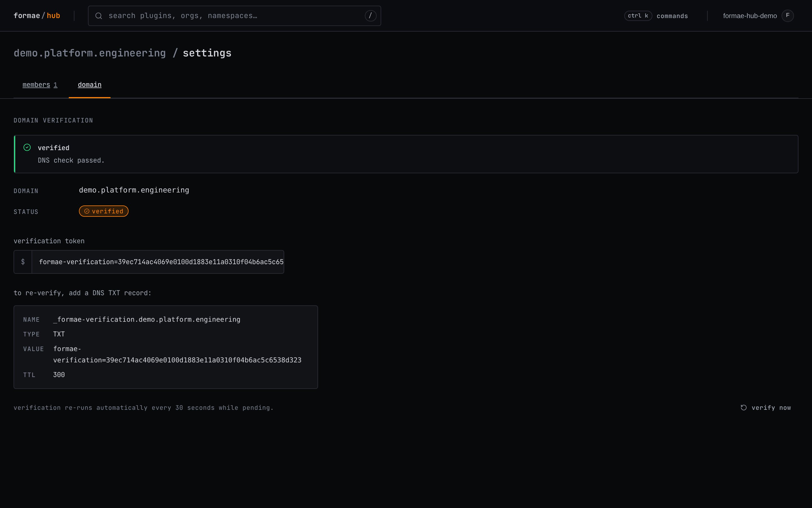Select the domain tab

[x=90, y=85]
